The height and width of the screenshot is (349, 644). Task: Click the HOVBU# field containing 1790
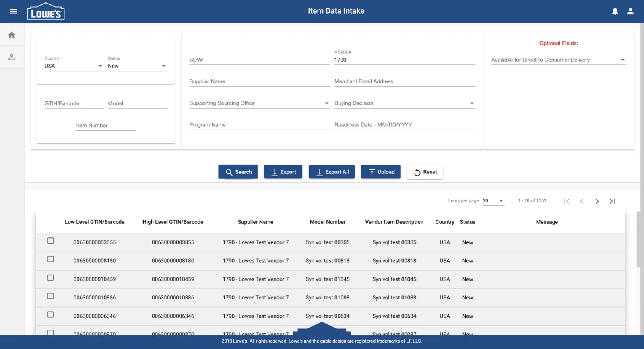[x=405, y=60]
